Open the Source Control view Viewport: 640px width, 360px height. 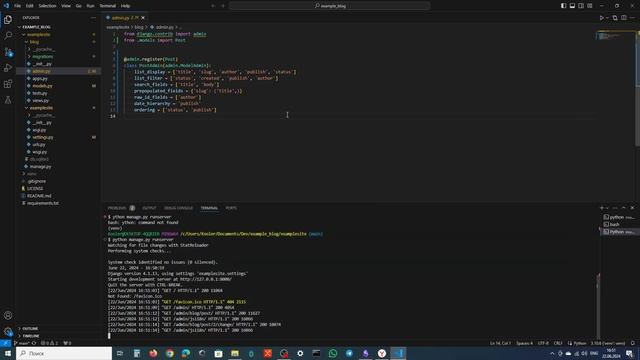(x=8, y=52)
